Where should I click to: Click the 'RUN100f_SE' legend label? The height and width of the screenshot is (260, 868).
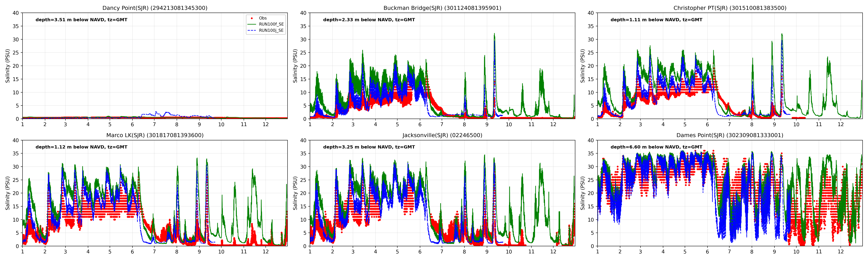(271, 24)
